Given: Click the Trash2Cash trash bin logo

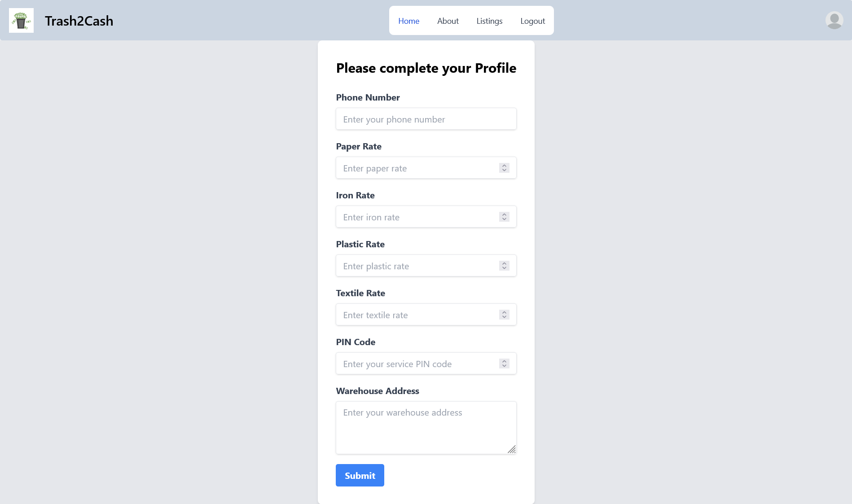Looking at the screenshot, I should (21, 21).
